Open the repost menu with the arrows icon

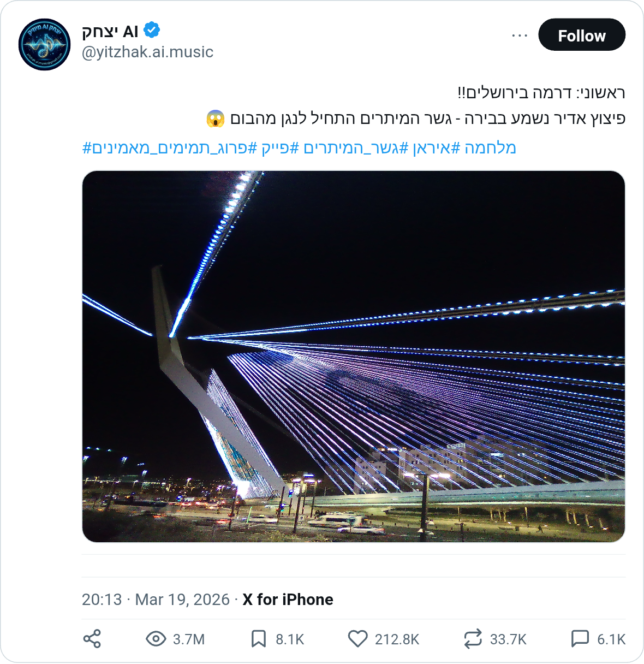(x=473, y=638)
